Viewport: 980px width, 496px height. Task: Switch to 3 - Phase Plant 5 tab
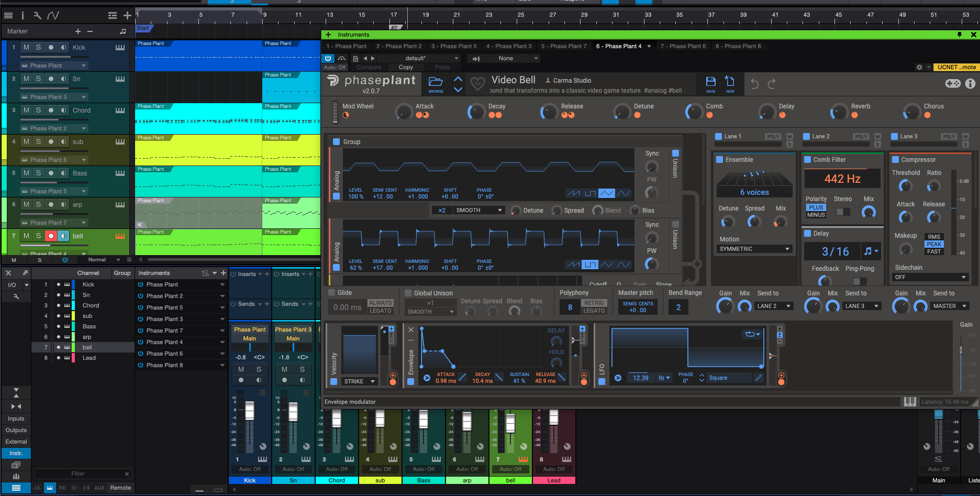coord(454,46)
